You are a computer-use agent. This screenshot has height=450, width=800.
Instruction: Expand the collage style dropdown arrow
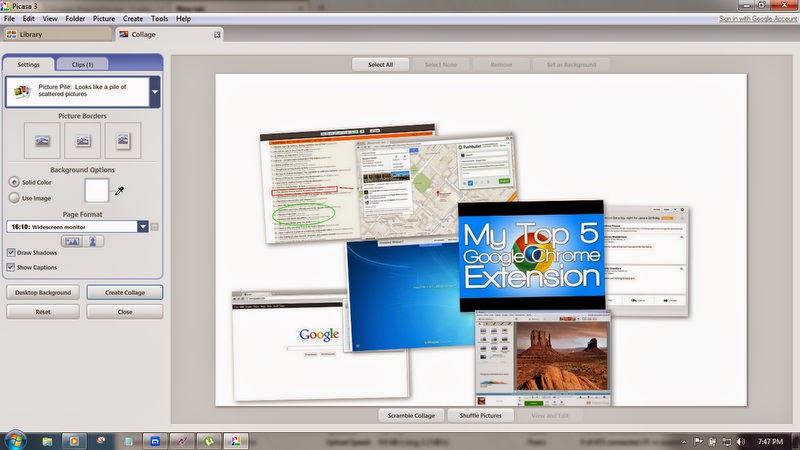155,92
